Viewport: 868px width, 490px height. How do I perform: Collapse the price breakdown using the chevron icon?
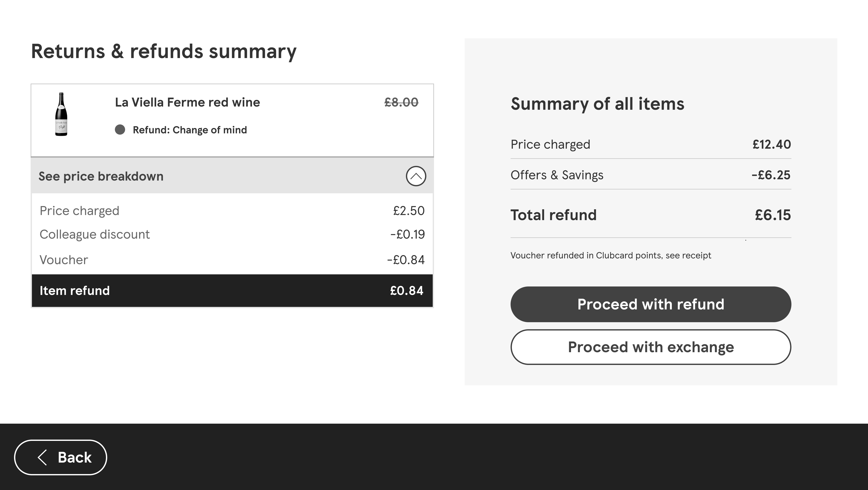tap(416, 176)
